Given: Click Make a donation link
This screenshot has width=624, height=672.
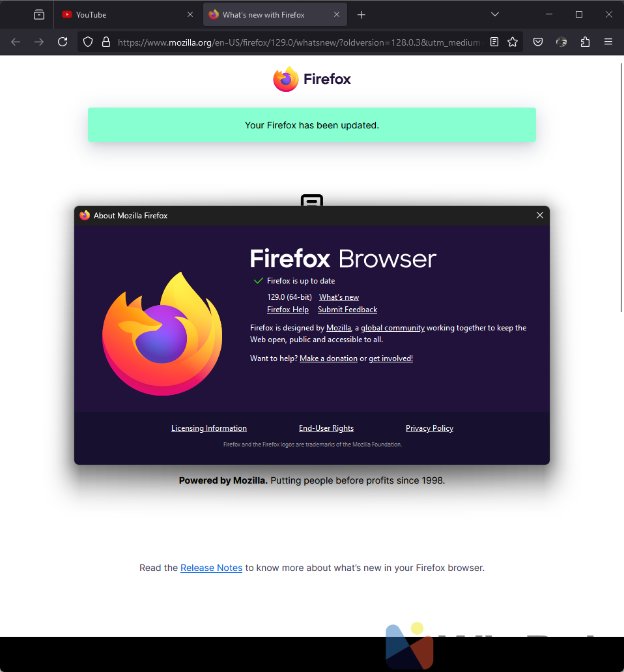Looking at the screenshot, I should (328, 358).
